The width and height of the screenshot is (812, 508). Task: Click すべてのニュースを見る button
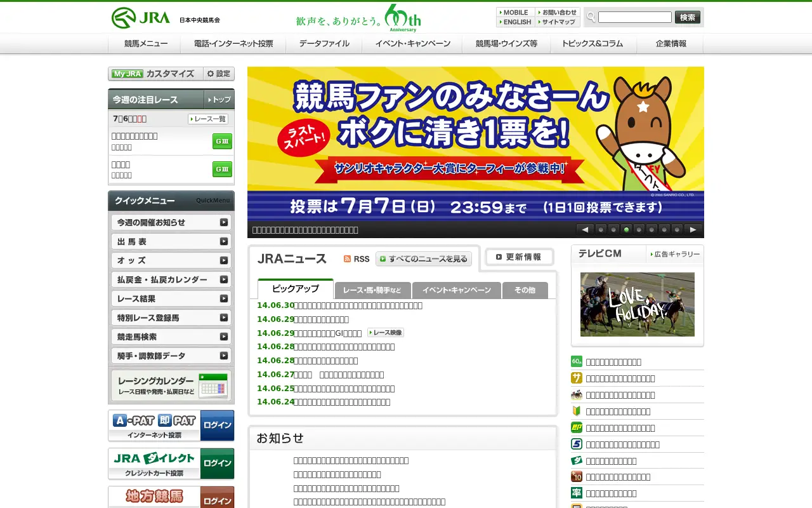click(424, 258)
